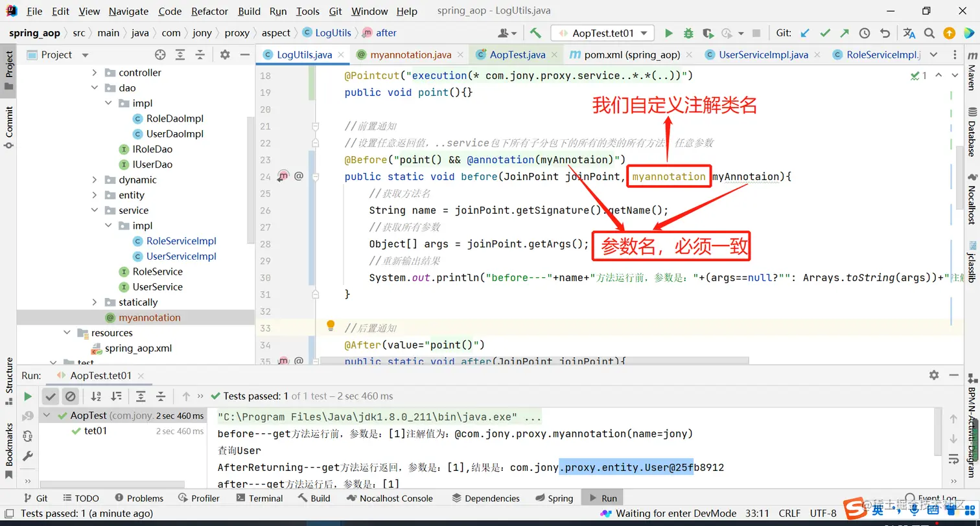Toggle sort by duration in test results
The width and height of the screenshot is (980, 526).
click(116, 396)
